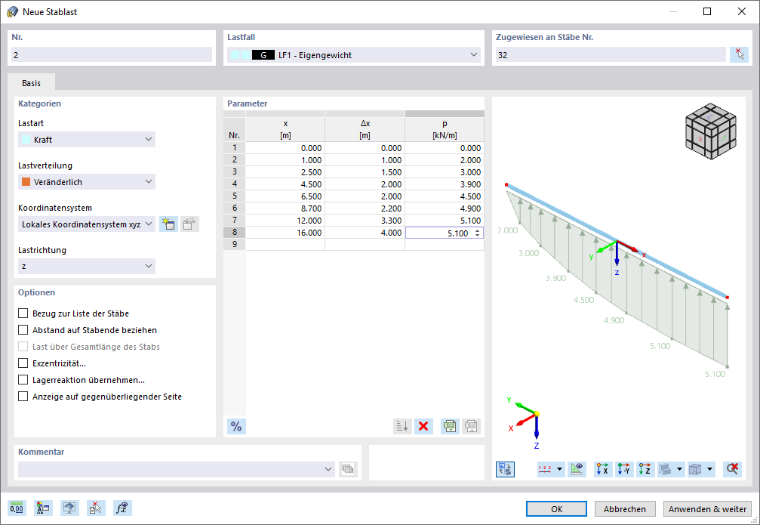Click the Δx [m] column header

364,129
